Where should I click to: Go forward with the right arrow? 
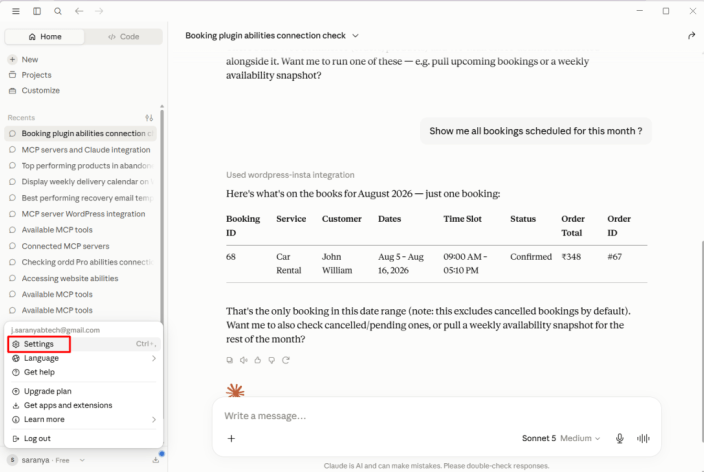pyautogui.click(x=99, y=11)
